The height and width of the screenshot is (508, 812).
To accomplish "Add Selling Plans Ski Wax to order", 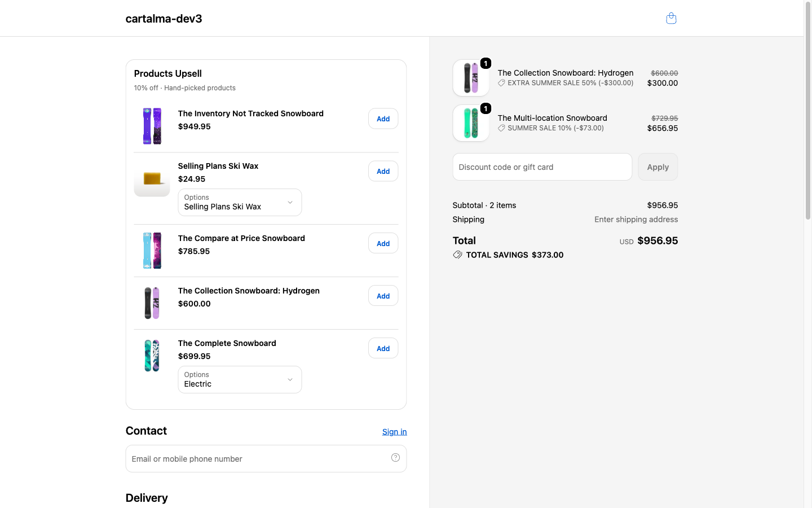I will click(x=383, y=171).
